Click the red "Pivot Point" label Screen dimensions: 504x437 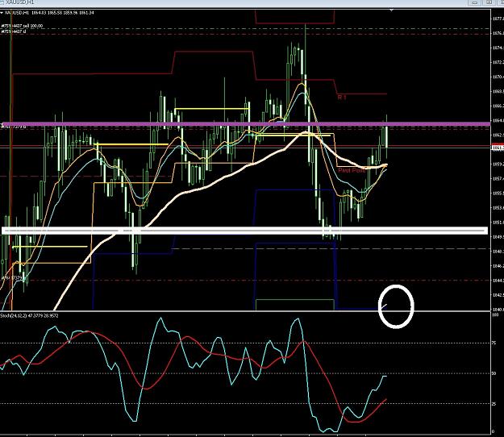click(352, 170)
